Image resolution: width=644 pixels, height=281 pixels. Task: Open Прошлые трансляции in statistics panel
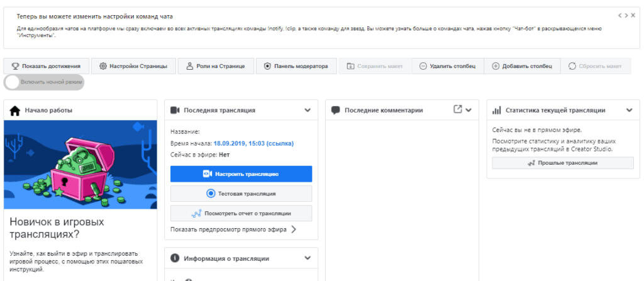(x=563, y=163)
